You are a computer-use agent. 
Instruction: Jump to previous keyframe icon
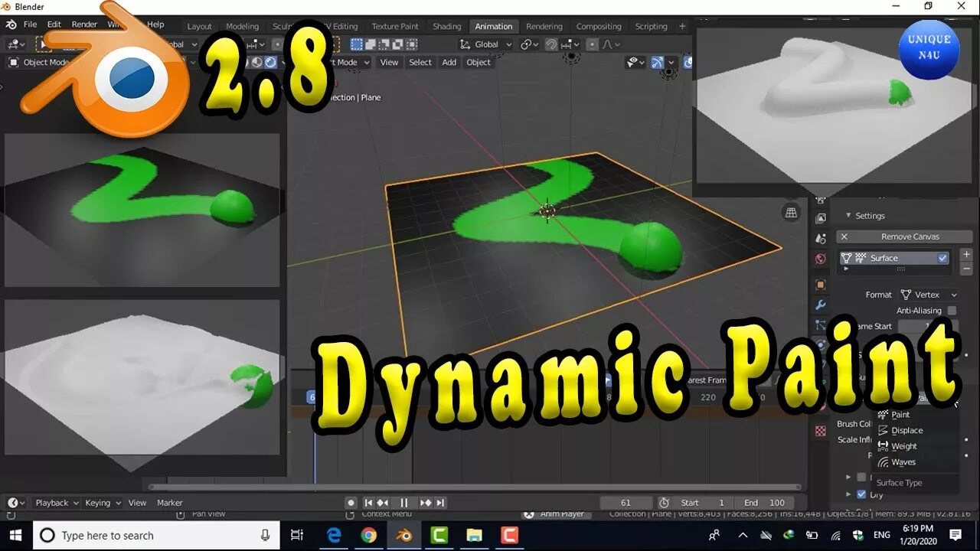point(383,503)
